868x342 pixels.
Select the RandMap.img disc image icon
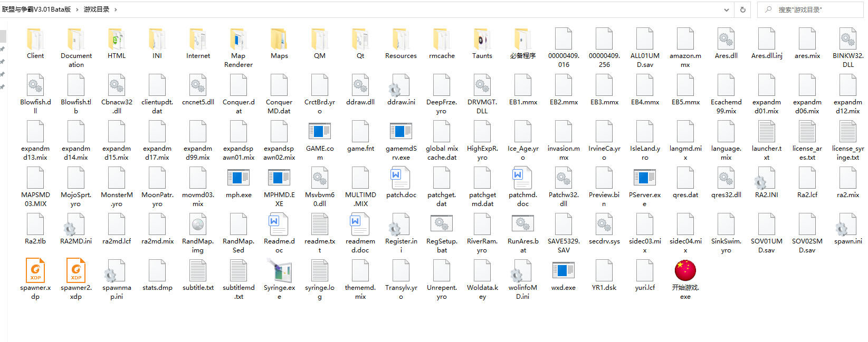click(x=198, y=224)
